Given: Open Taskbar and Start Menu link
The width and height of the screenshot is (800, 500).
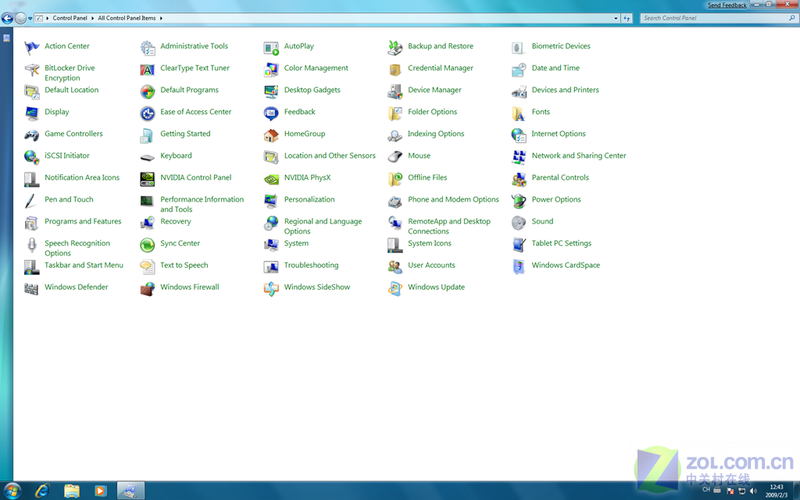Looking at the screenshot, I should click(84, 265).
